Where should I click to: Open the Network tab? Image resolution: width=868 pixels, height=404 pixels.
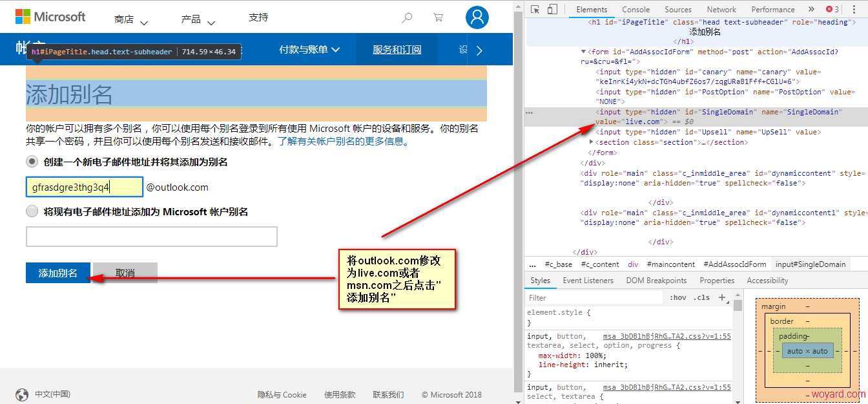[721, 9]
